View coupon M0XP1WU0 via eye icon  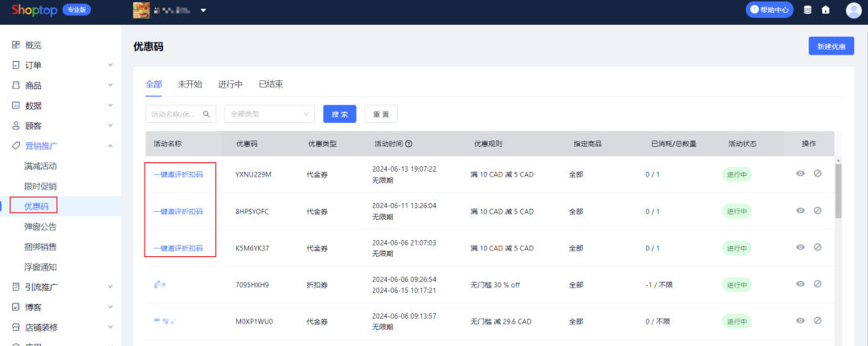[x=800, y=320]
